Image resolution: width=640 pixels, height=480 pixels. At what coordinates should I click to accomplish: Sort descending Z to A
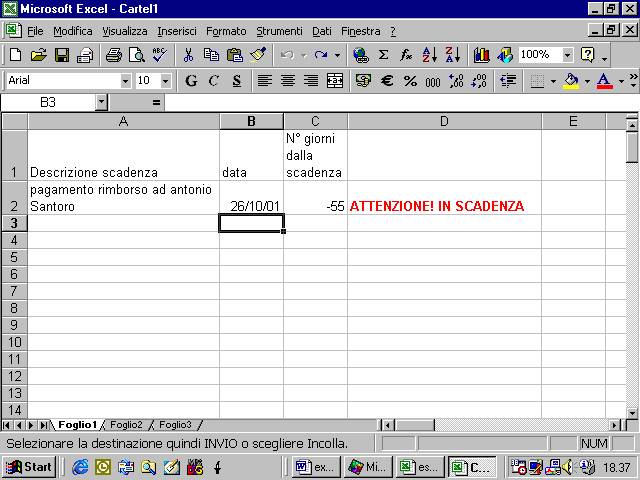coord(453,55)
